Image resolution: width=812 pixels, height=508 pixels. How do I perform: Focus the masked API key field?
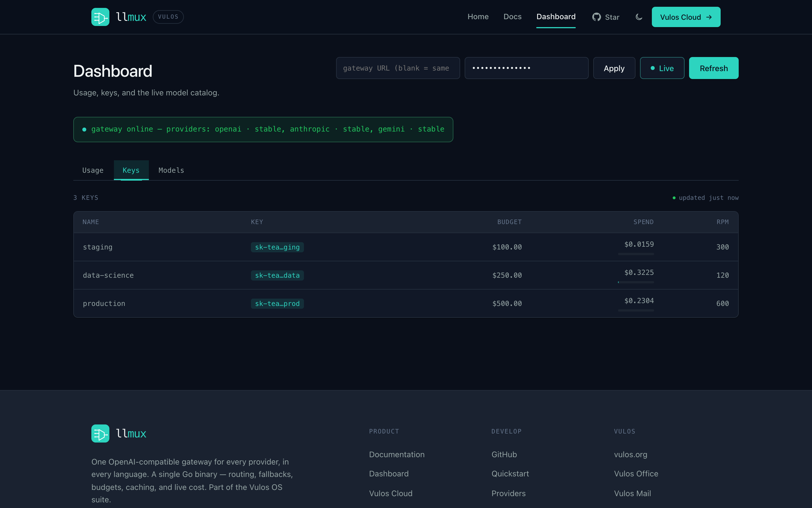526,68
